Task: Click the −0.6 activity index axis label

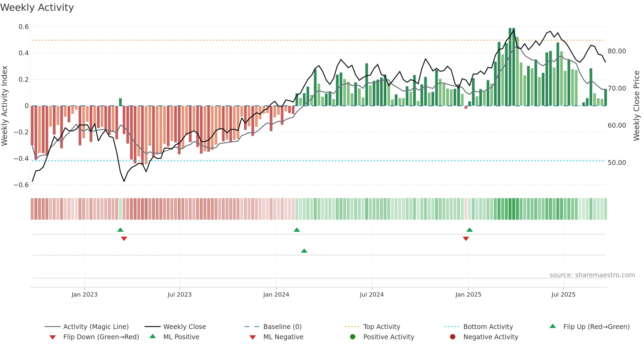Action: tap(21, 185)
